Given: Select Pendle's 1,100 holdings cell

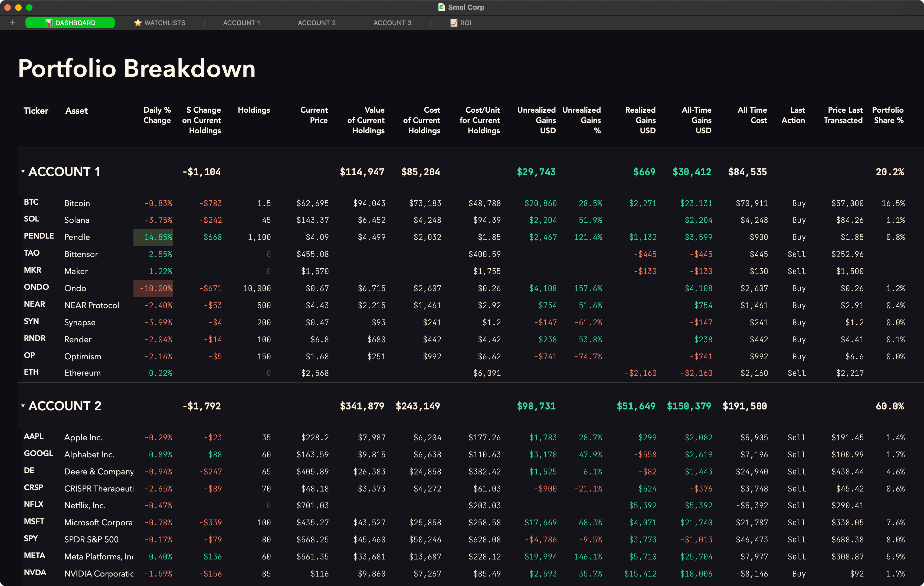Looking at the screenshot, I should pyautogui.click(x=259, y=237).
